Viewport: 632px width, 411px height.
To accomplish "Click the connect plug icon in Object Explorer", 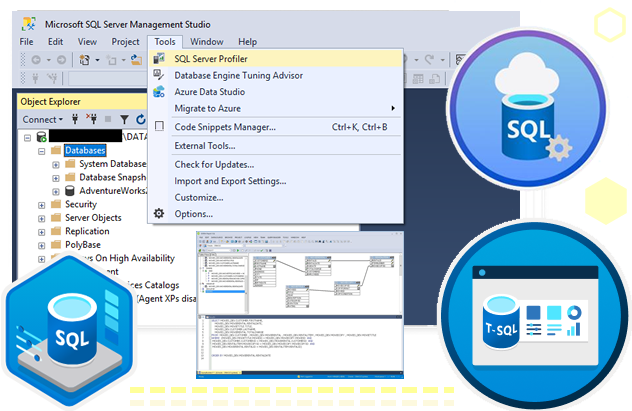I will (75, 119).
